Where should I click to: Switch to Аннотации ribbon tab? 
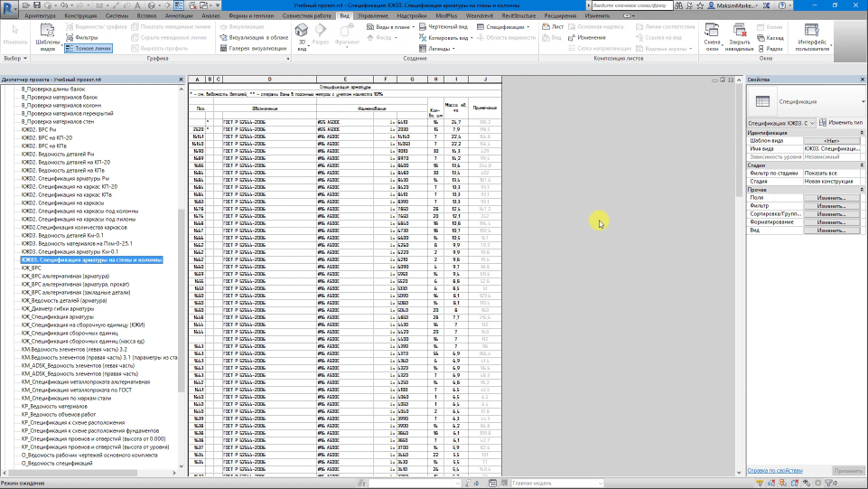[x=179, y=15]
